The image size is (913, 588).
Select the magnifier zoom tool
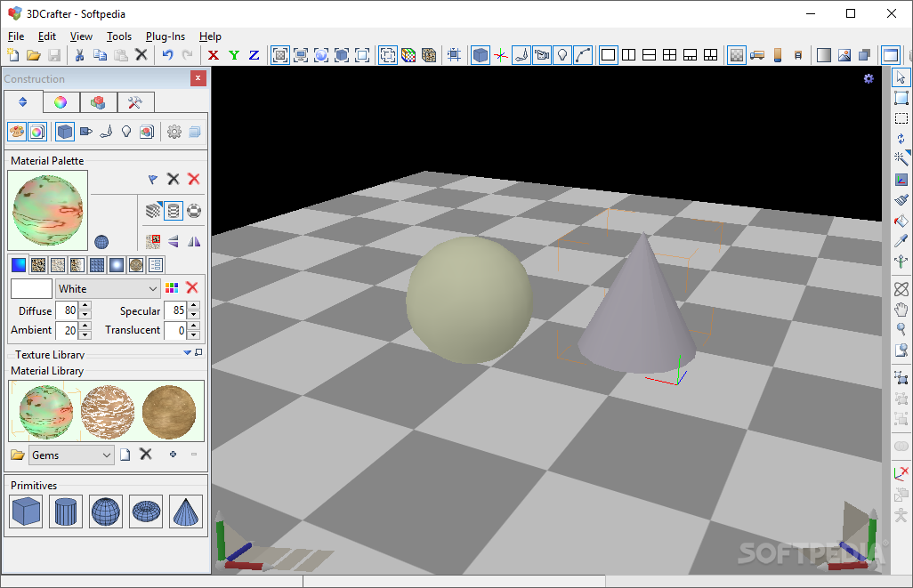[901, 329]
